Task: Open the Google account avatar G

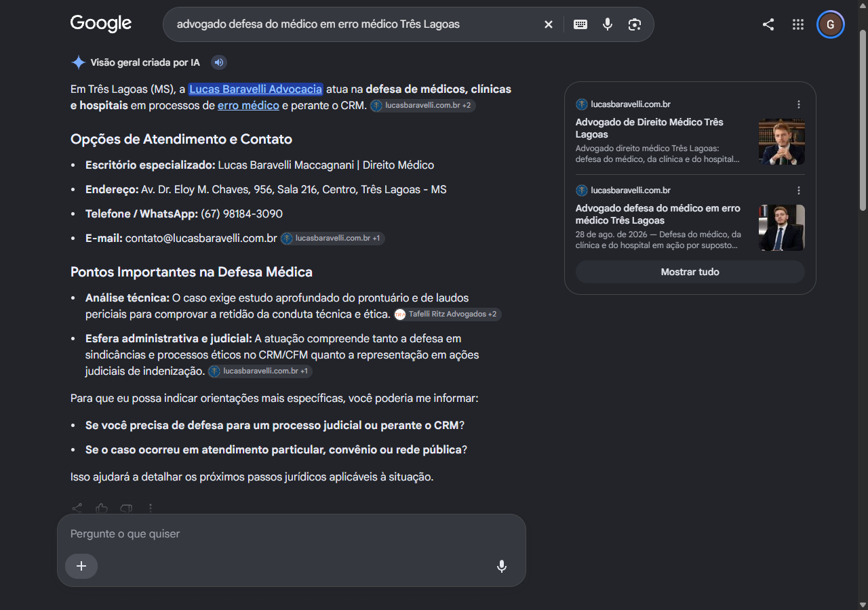Action: [x=831, y=24]
